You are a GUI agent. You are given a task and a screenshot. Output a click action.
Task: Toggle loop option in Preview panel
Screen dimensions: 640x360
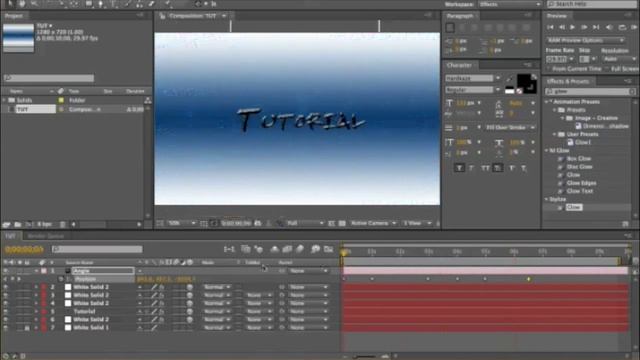coord(622,27)
